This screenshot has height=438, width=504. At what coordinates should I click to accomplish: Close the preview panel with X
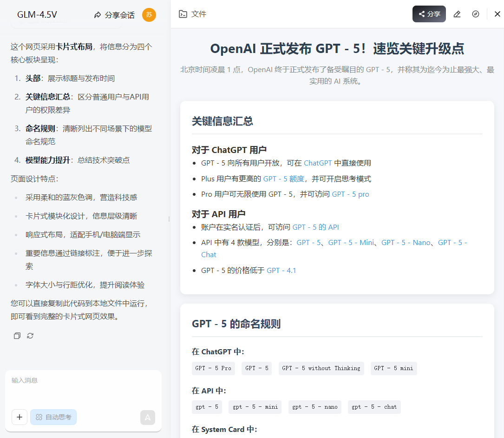pos(497,14)
